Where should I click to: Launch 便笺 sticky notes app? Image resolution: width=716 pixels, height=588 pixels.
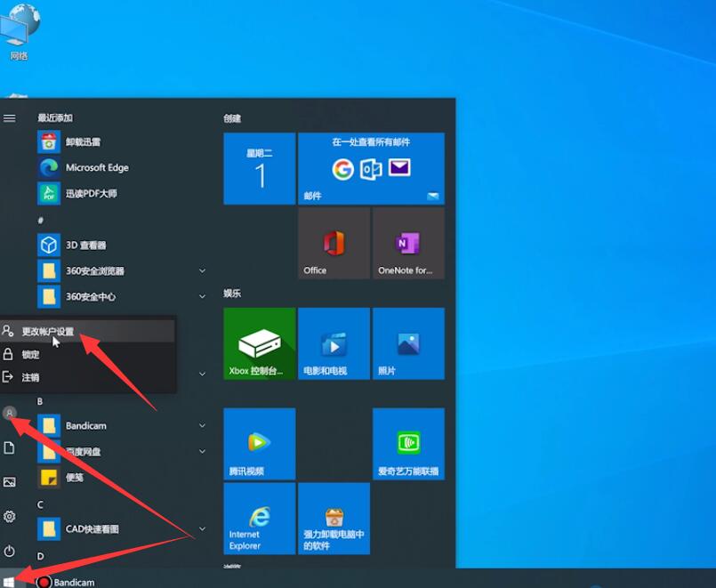[121, 478]
